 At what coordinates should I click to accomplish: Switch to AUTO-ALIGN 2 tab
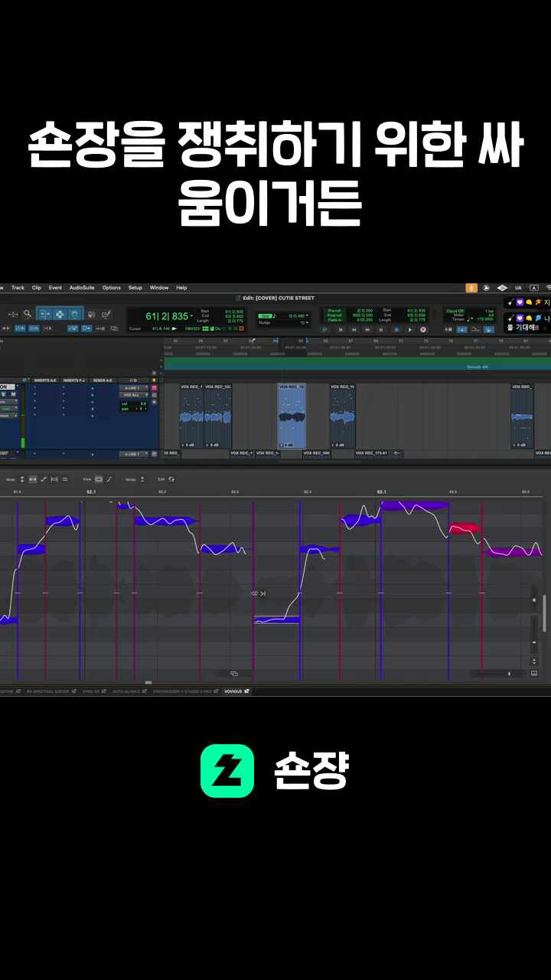point(129,691)
